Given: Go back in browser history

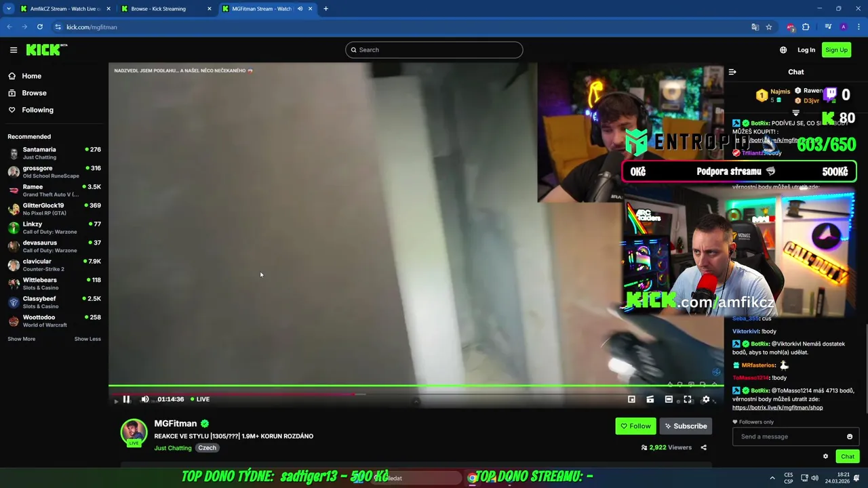Looking at the screenshot, I should 9,27.
